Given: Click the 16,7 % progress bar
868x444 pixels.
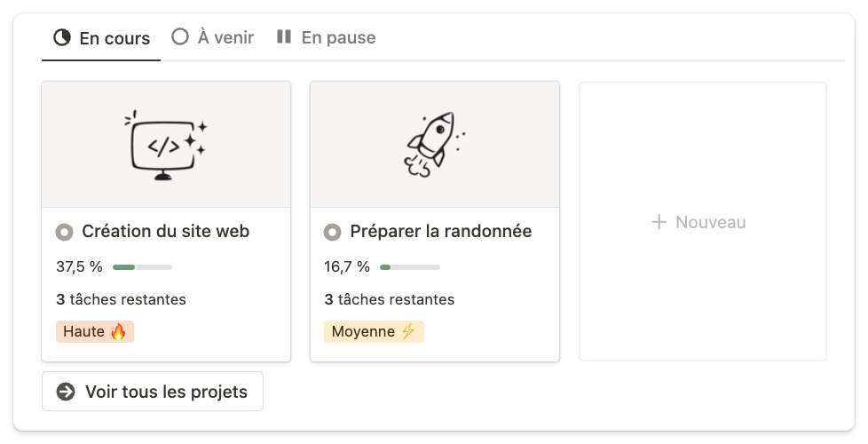Looking at the screenshot, I should [410, 266].
